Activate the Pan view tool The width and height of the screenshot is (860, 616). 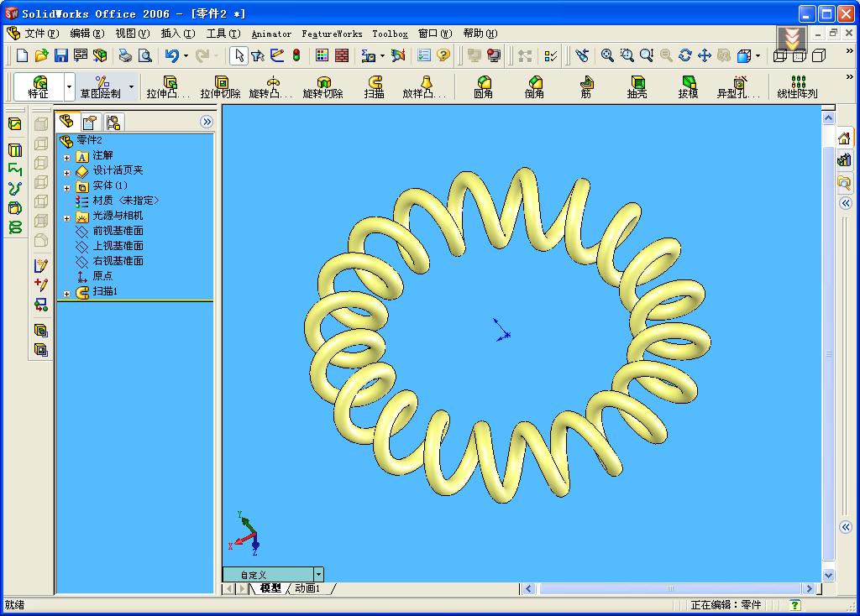pos(705,55)
